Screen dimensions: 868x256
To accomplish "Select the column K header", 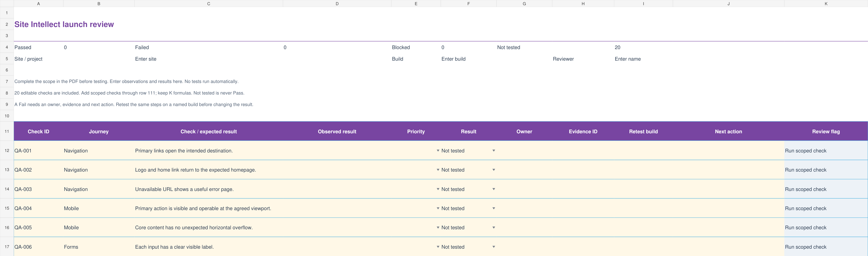I will (x=826, y=4).
